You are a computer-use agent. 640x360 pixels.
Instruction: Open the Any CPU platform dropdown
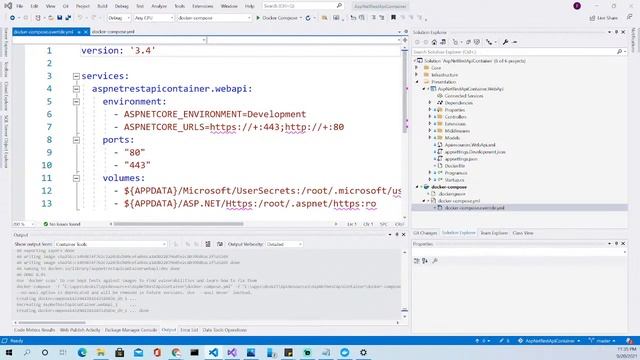153,18
